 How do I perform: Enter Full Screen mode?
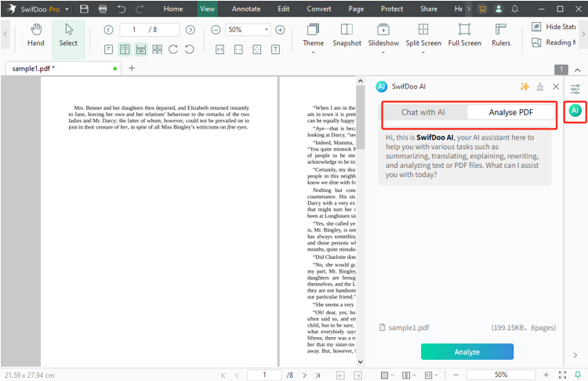(465, 35)
